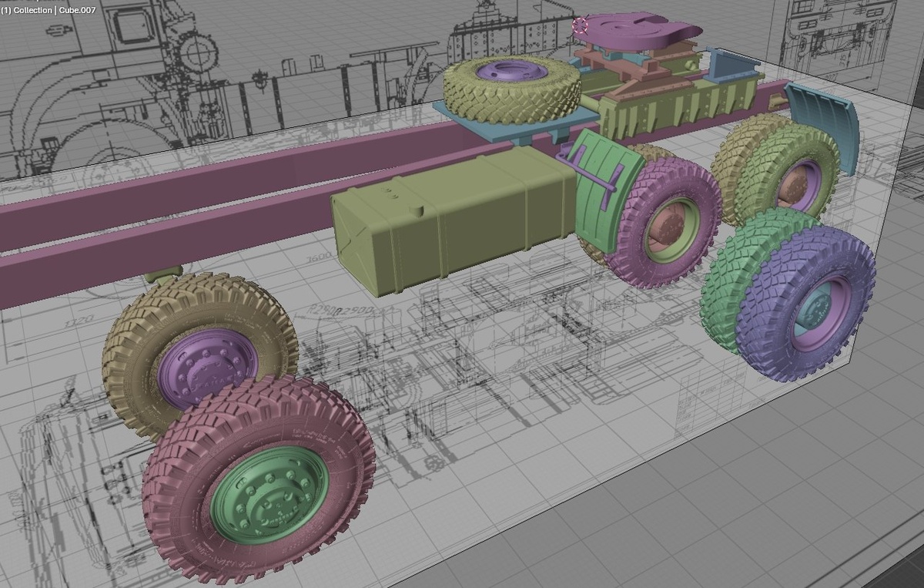Select the purple hub of the tan front tire
Viewport: 924px width, 588px height.
tap(208, 368)
